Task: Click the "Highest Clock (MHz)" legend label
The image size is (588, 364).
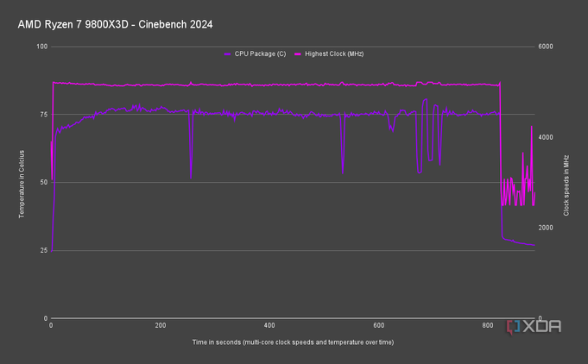Action: point(334,54)
